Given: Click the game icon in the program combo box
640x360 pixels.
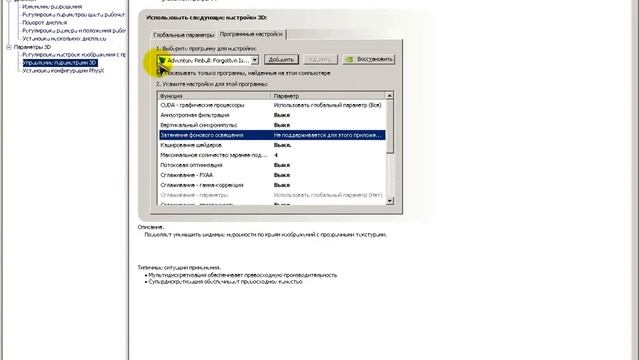Looking at the screenshot, I should tap(162, 60).
